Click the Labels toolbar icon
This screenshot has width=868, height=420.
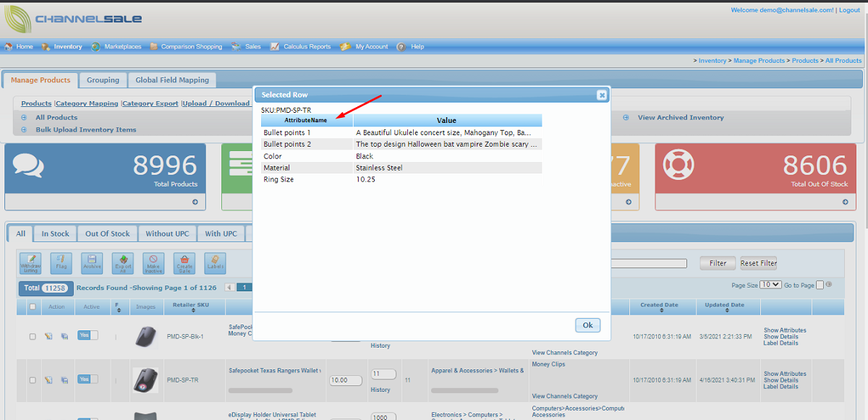click(x=215, y=263)
